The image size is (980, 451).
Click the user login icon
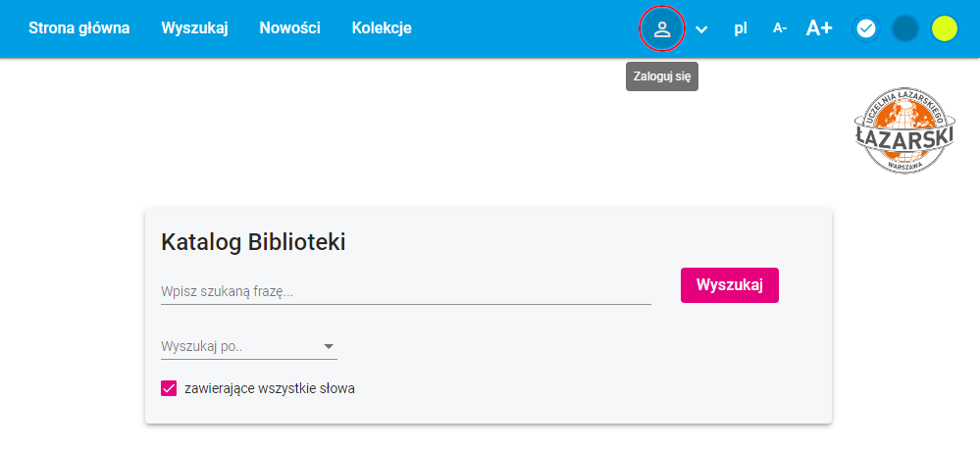point(662,28)
